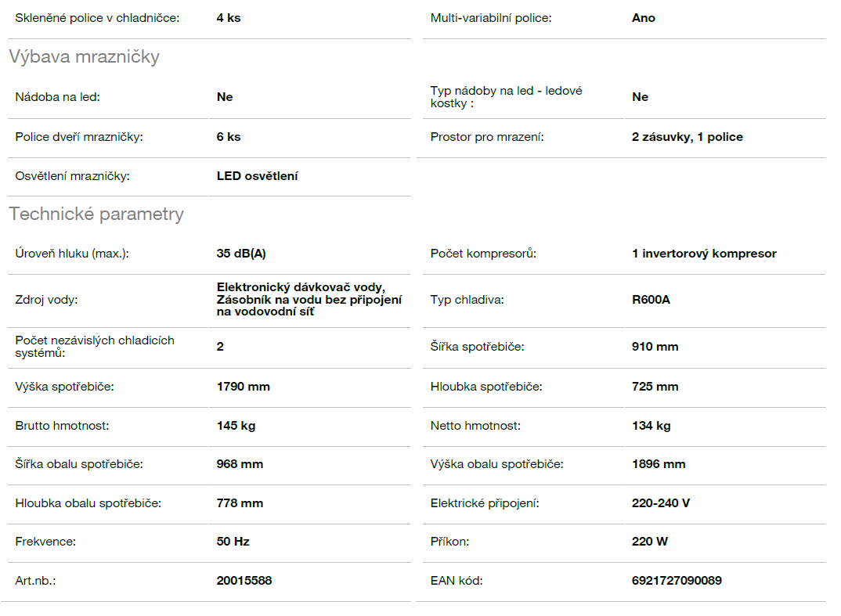Click the R600A refrigerant value

tap(651, 300)
